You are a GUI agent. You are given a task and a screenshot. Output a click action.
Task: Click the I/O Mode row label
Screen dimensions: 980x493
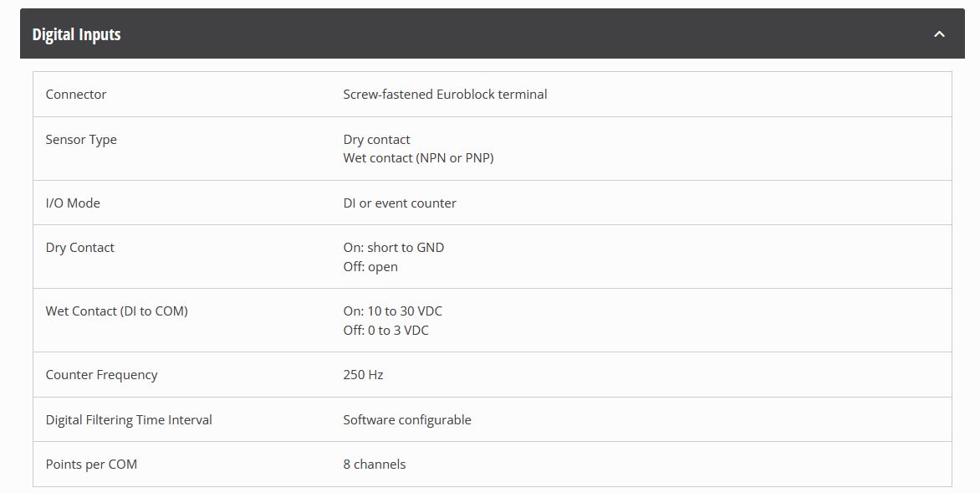coord(73,203)
